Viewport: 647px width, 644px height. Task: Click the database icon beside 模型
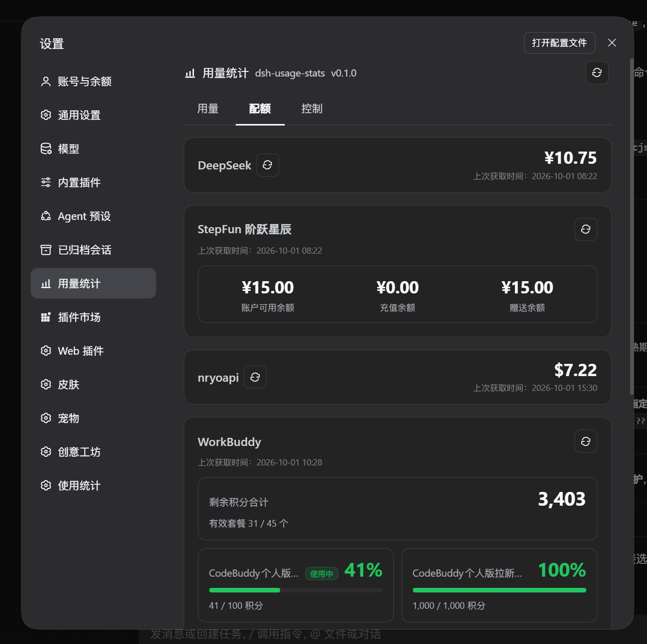point(46,148)
